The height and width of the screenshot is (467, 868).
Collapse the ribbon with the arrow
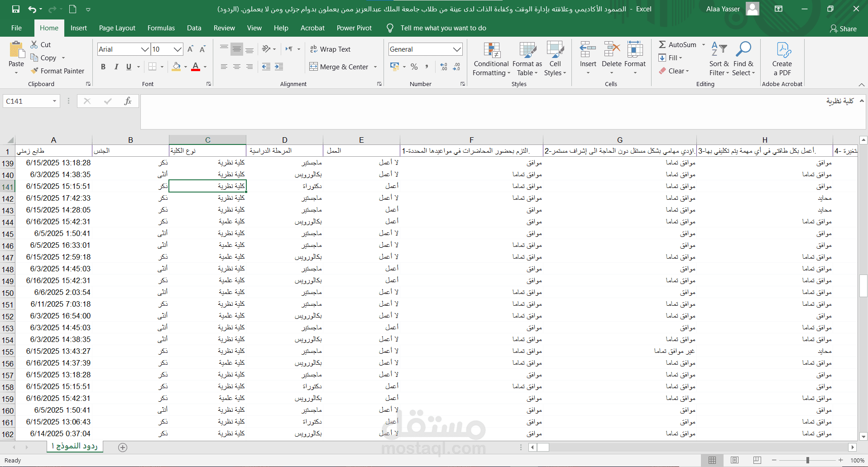pyautogui.click(x=861, y=85)
